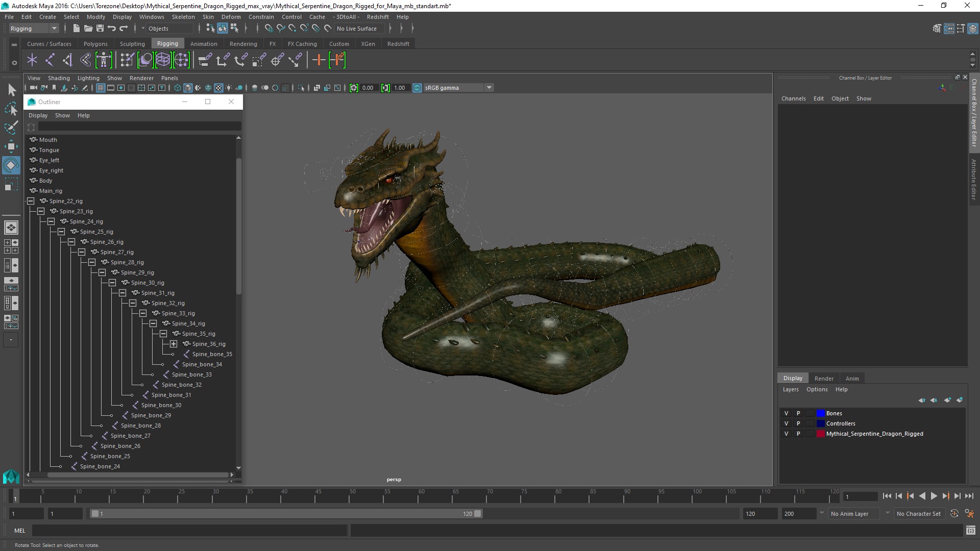980x551 pixels.
Task: Toggle visibility V of Bones layer
Action: 786,413
